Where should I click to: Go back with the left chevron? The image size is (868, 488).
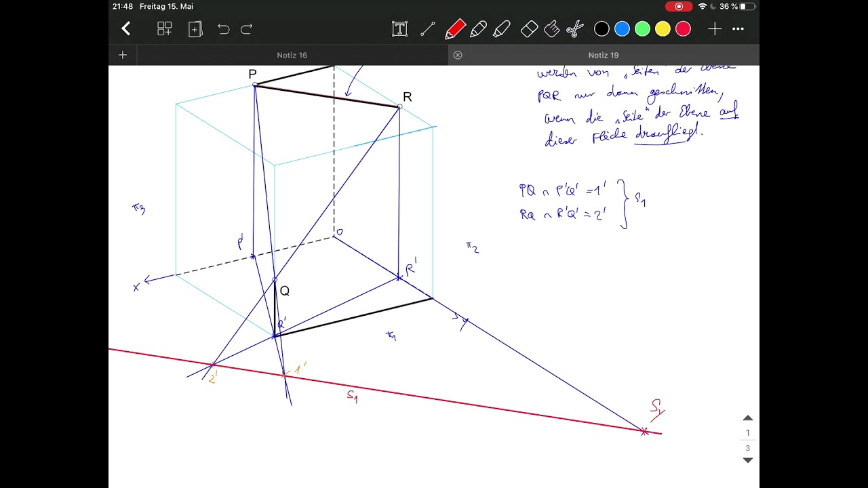pyautogui.click(x=126, y=28)
